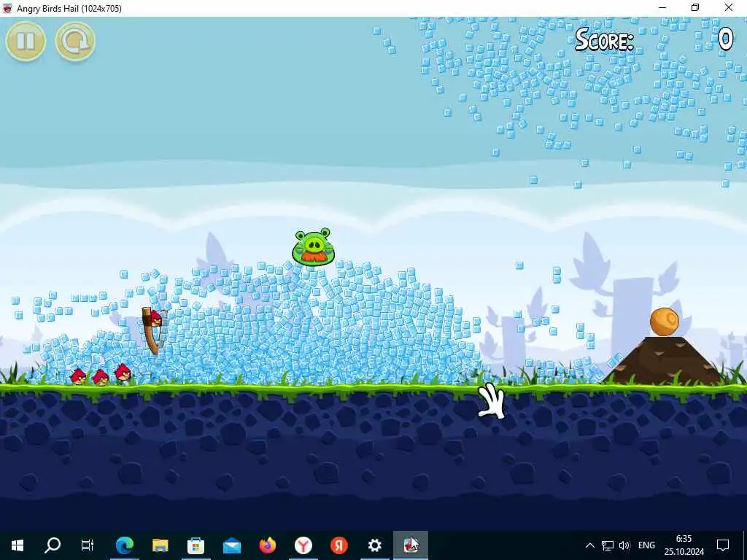Launch Firefox from the taskbar

pos(268,545)
